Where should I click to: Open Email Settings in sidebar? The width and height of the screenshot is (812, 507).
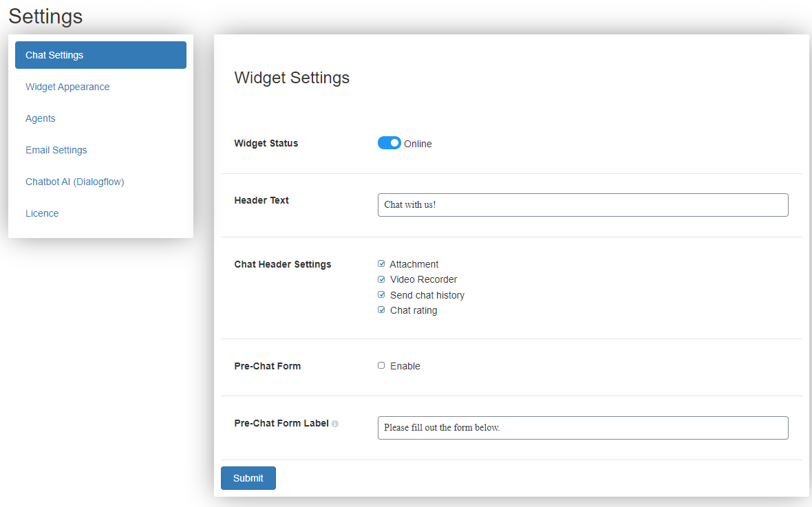pos(56,150)
